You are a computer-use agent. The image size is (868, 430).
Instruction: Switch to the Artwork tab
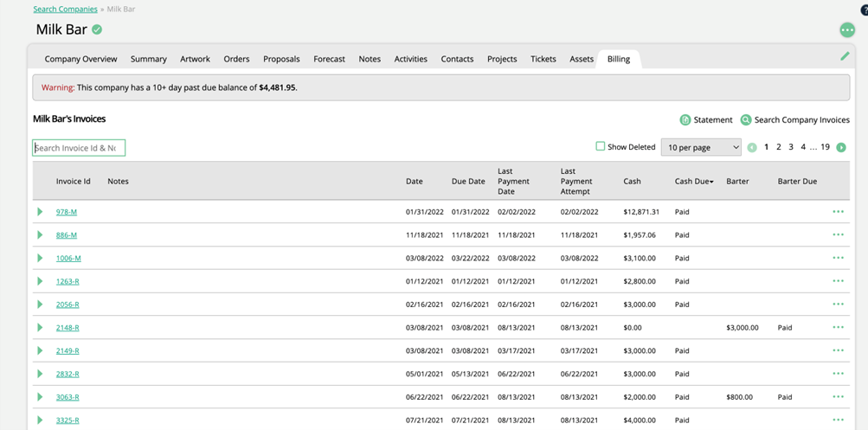(x=195, y=59)
